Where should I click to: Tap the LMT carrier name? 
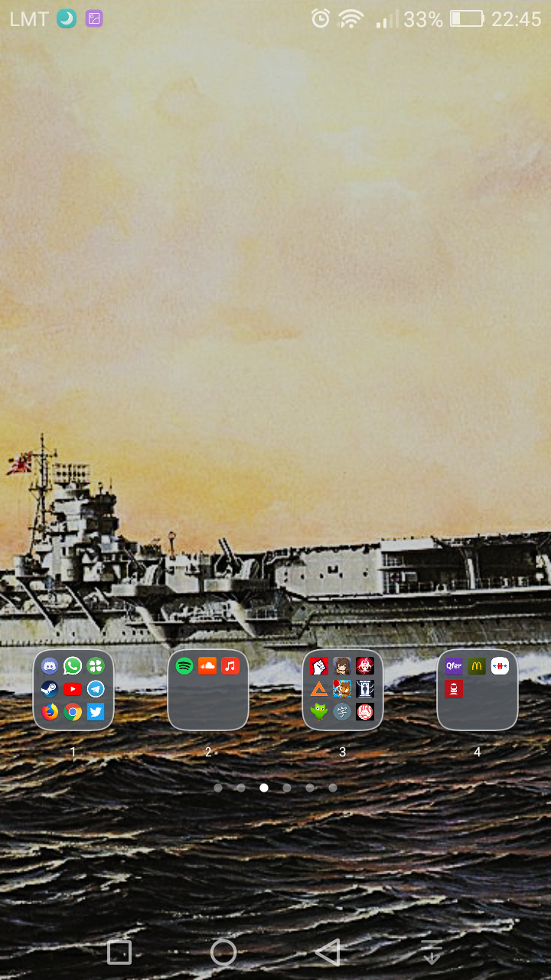29,19
